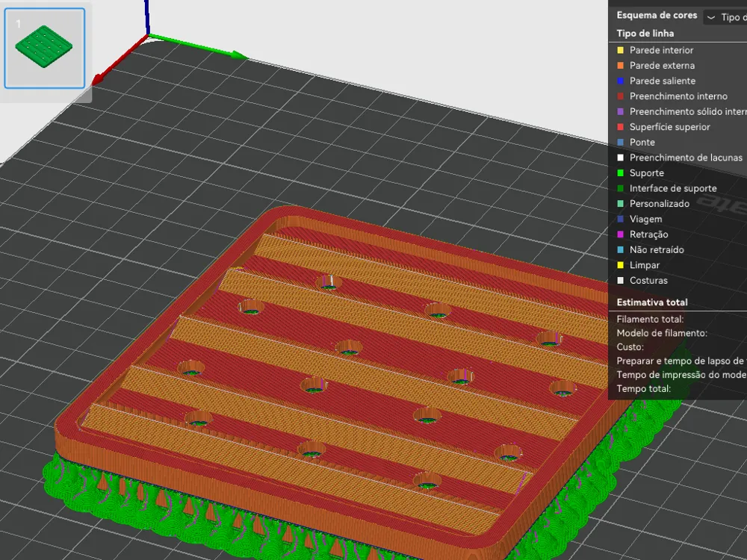Viewport: 747px width, 560px height.
Task: Click the Limpar yellow swatch
Action: 620,265
